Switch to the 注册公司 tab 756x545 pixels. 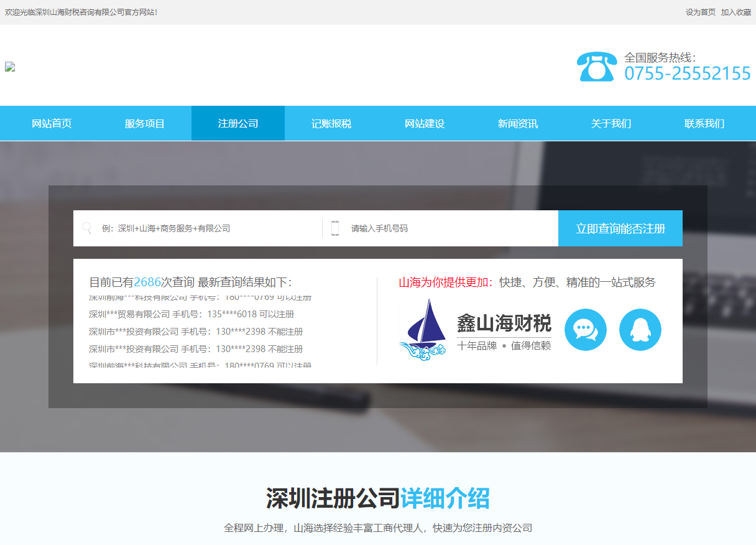[x=237, y=123]
